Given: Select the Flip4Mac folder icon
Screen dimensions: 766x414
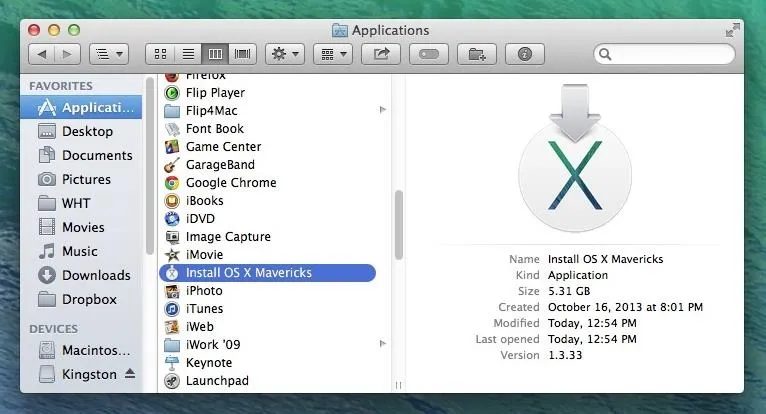Looking at the screenshot, I should (172, 110).
